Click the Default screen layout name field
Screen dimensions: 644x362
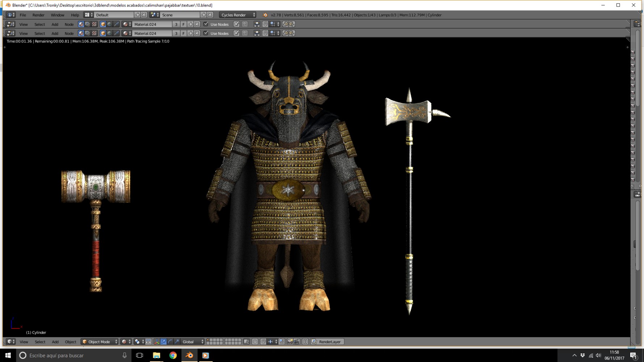coord(114,15)
